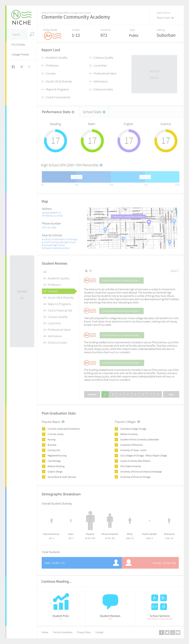
Task: Open the Privacy Policy footer link
Action: [x=84, y=632]
